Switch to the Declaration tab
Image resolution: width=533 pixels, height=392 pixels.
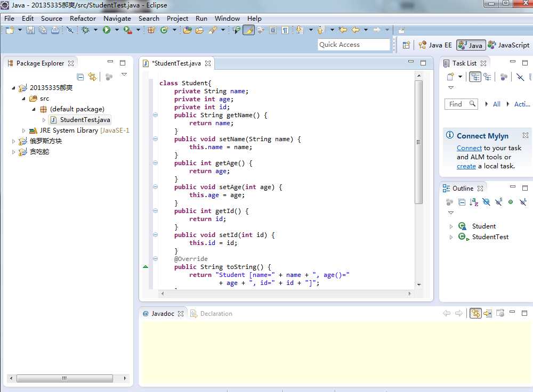[x=212, y=314]
